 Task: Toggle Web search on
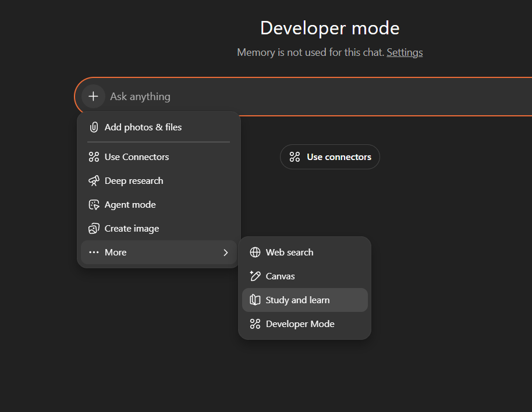pos(289,252)
